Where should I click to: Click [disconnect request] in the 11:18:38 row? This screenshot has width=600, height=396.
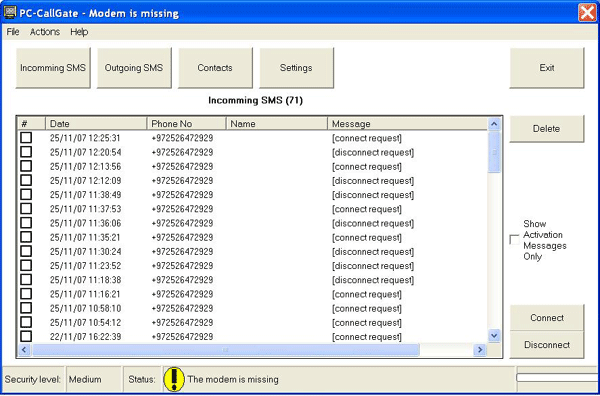(373, 280)
